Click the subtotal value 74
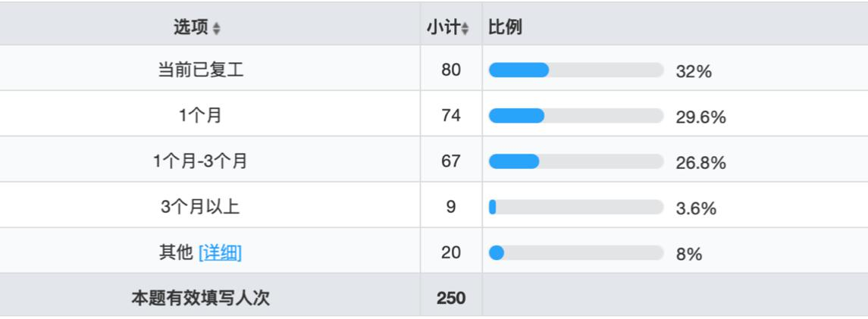Screen dimensions: 868x319 [451, 116]
